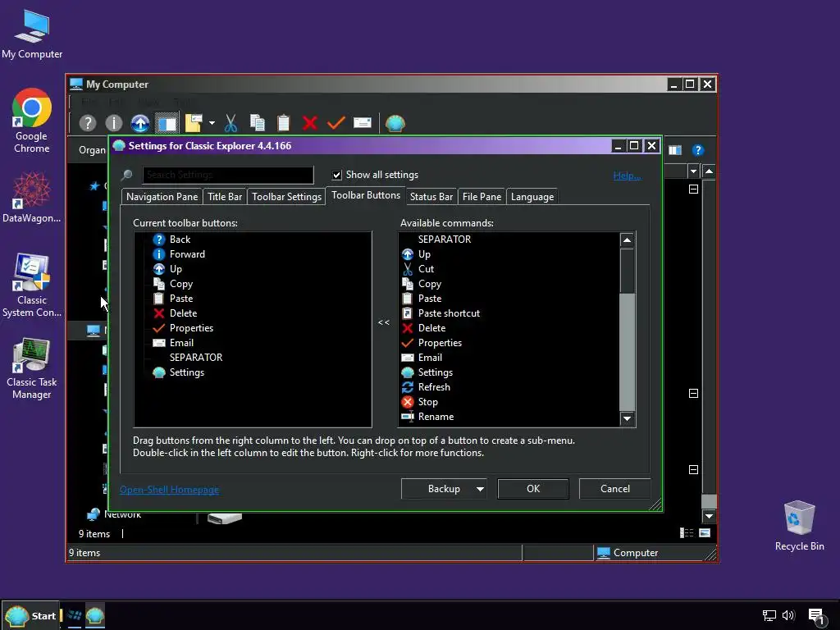Click the Cut scissors icon in My Computer toolbar
Image resolution: width=840 pixels, height=630 pixels.
coord(231,123)
